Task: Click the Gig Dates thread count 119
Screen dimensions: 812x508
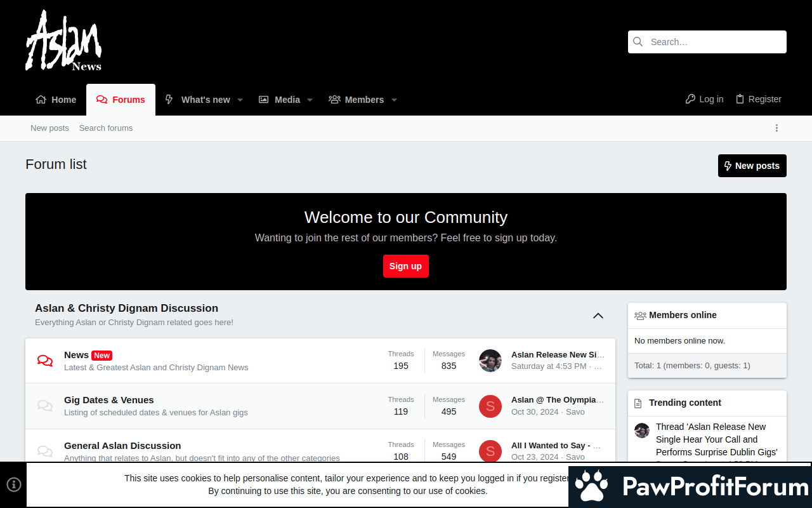Action: pyautogui.click(x=401, y=411)
